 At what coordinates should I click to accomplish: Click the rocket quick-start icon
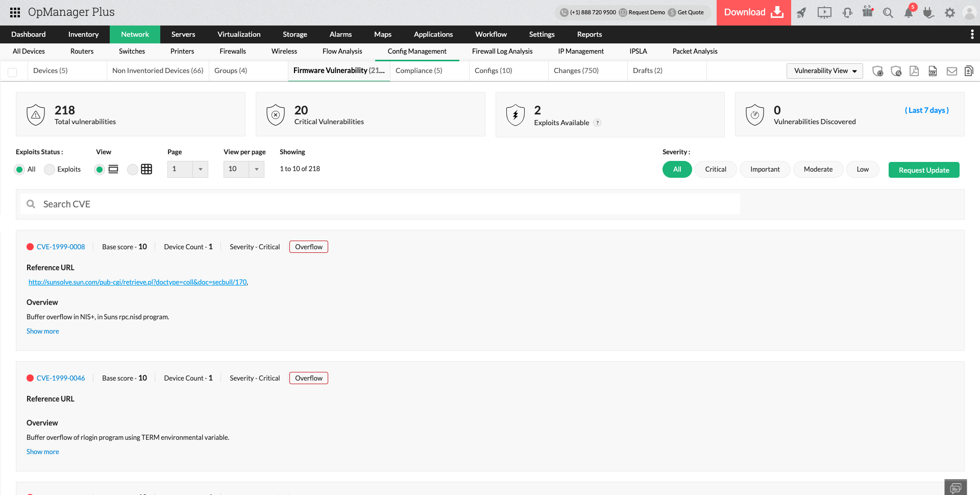pyautogui.click(x=801, y=12)
